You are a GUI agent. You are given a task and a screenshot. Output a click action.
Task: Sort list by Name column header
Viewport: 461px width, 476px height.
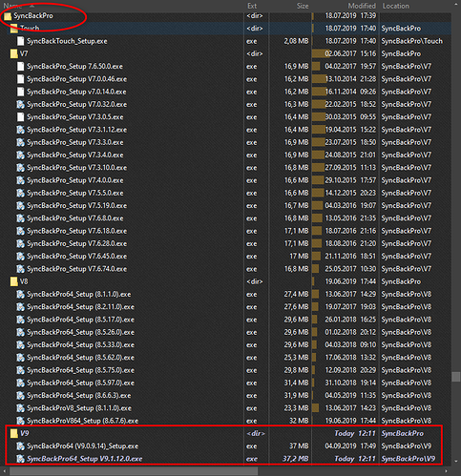click(x=12, y=6)
